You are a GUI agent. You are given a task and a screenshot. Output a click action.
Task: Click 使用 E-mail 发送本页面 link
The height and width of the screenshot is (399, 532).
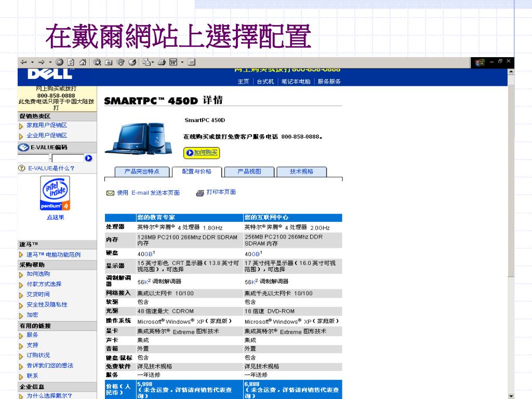coord(148,193)
